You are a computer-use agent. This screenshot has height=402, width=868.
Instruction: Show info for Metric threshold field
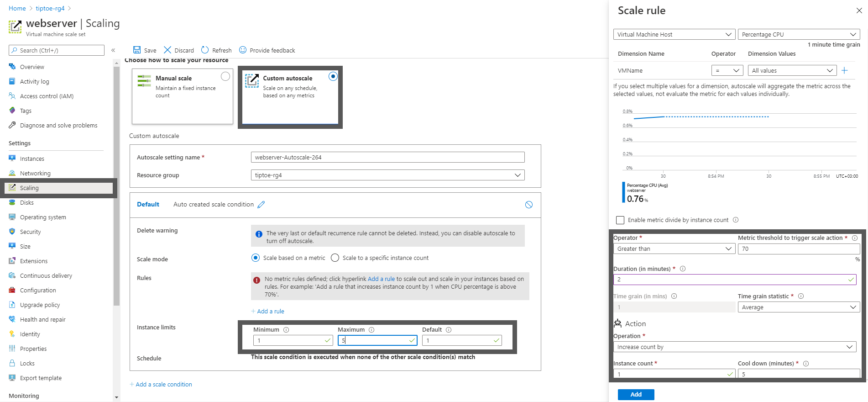tap(855, 238)
